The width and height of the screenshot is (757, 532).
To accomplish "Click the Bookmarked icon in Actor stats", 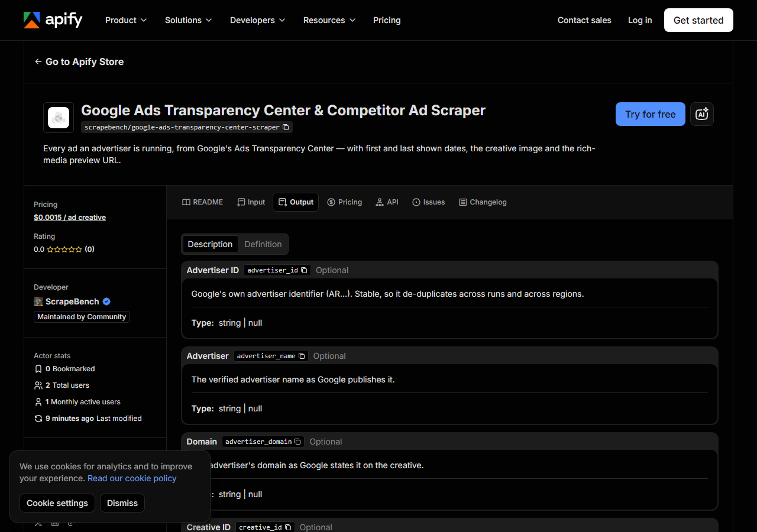I will click(38, 369).
